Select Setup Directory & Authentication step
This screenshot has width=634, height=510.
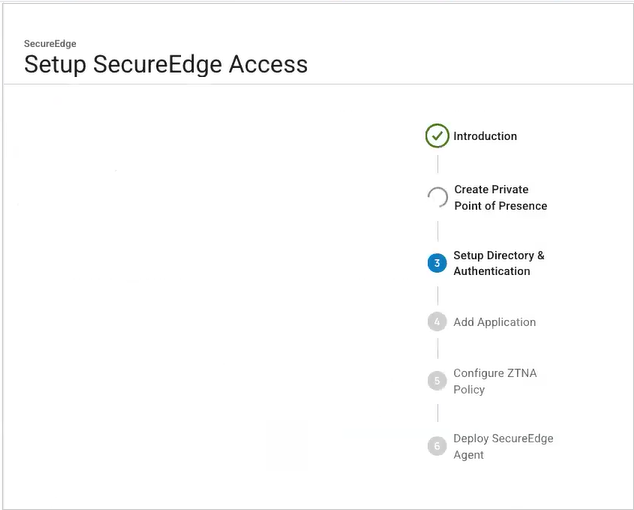498,263
